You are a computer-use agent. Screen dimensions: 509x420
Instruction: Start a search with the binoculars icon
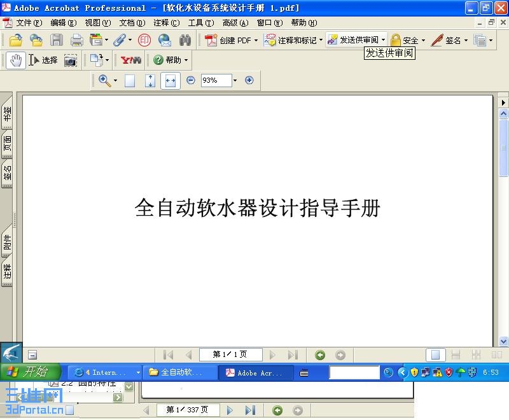184,40
